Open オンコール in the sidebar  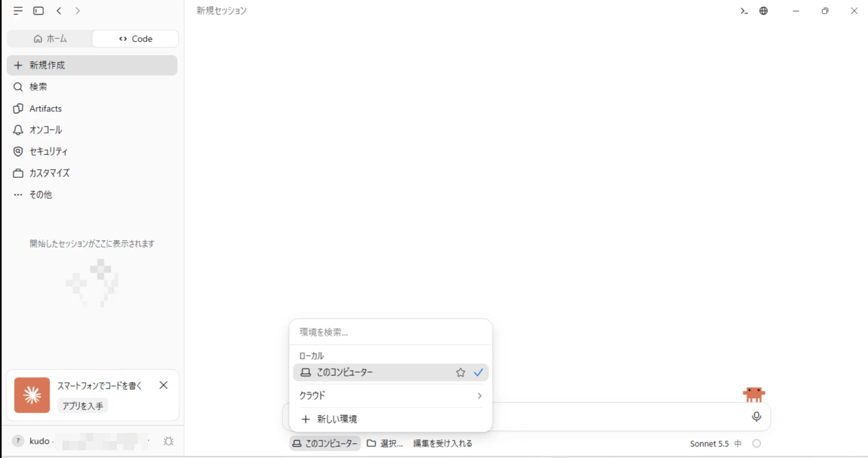click(92, 130)
